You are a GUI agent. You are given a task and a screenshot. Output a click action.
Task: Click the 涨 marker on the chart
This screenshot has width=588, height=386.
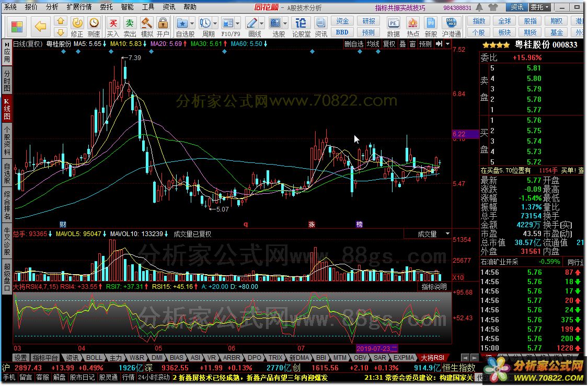[x=312, y=224]
